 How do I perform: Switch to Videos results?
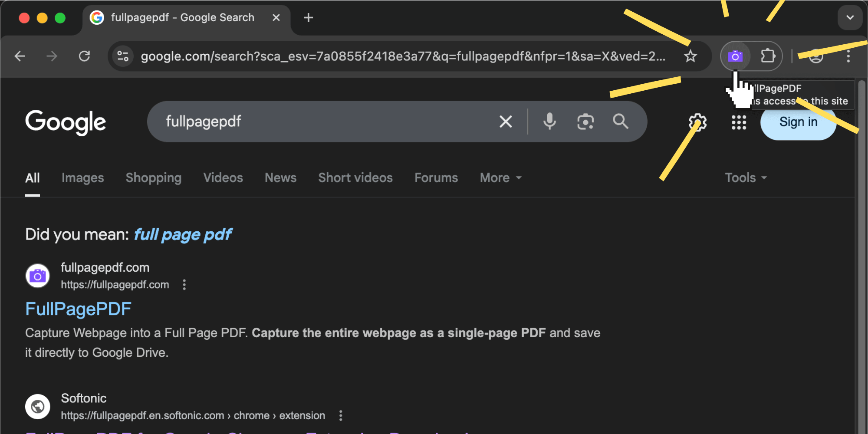coord(223,178)
